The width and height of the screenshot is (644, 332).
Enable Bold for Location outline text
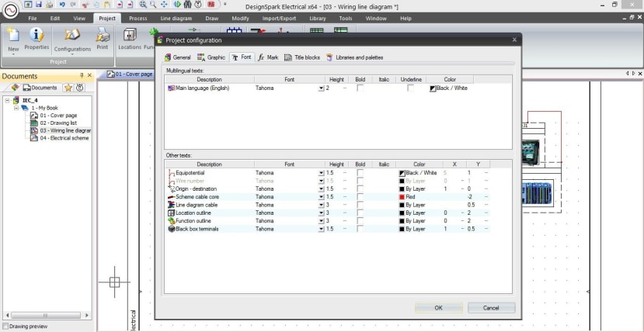pos(360,213)
